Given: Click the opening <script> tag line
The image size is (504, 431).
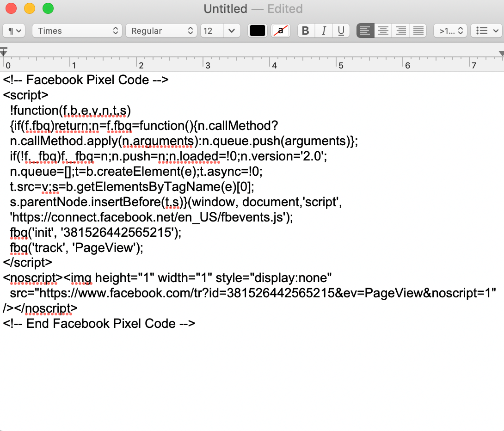Looking at the screenshot, I should click(26, 95).
